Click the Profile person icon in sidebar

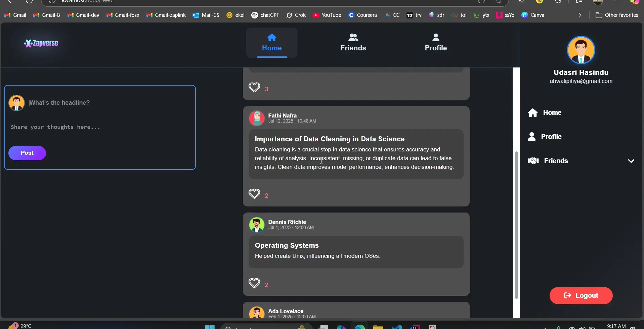532,137
